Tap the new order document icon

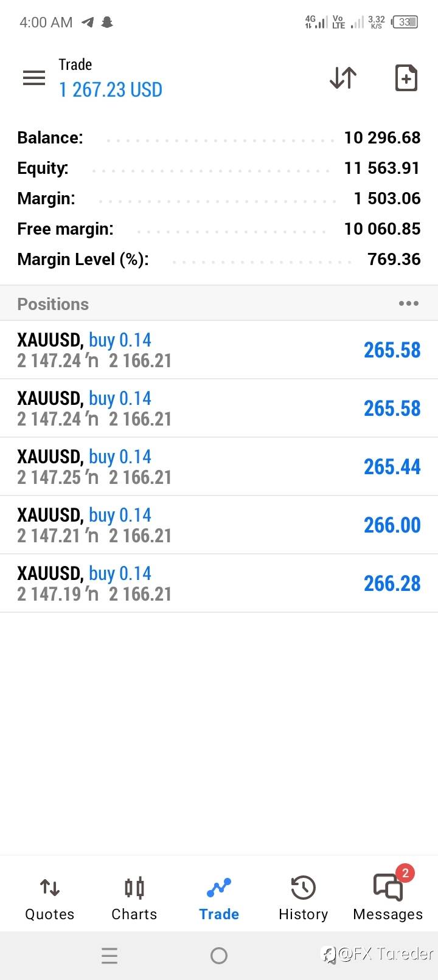pyautogui.click(x=406, y=78)
